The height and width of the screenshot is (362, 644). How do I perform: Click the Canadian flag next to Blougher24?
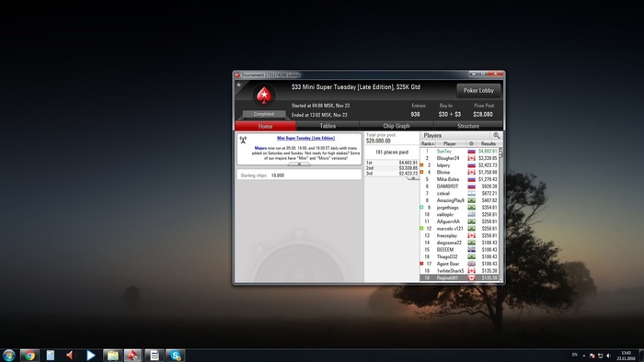click(471, 158)
